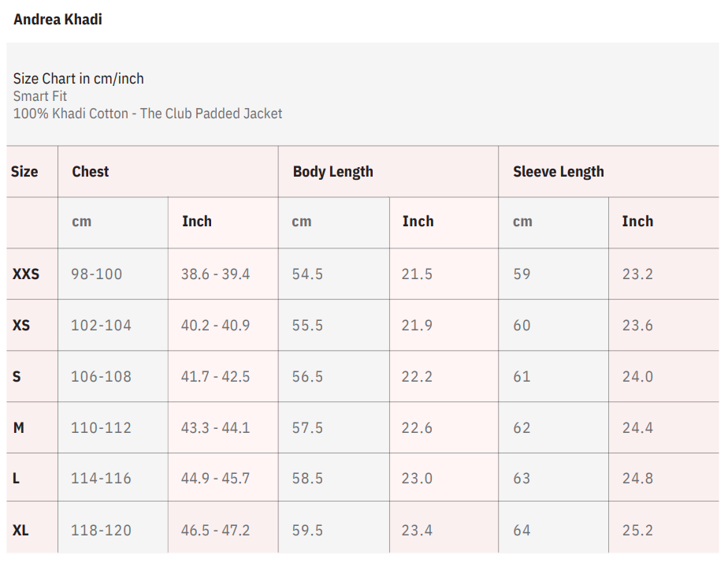This screenshot has width=728, height=563.
Task: Select the Sleeve Length header
Action: 558,171
